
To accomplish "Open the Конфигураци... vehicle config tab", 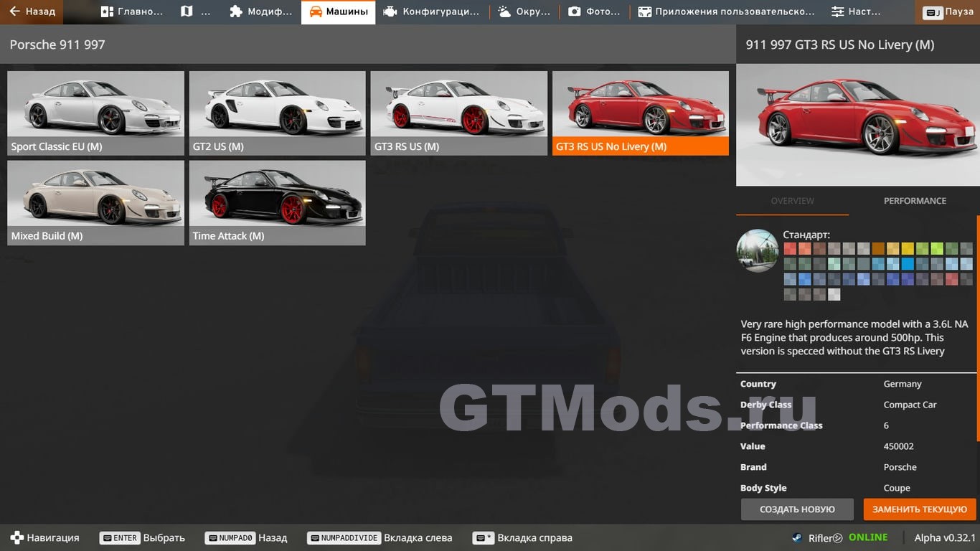I will (431, 11).
